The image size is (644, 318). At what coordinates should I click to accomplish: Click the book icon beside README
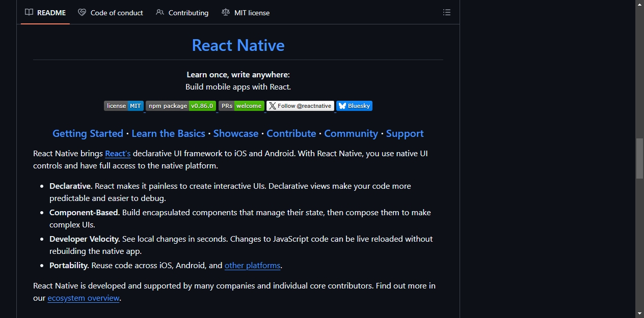[29, 12]
